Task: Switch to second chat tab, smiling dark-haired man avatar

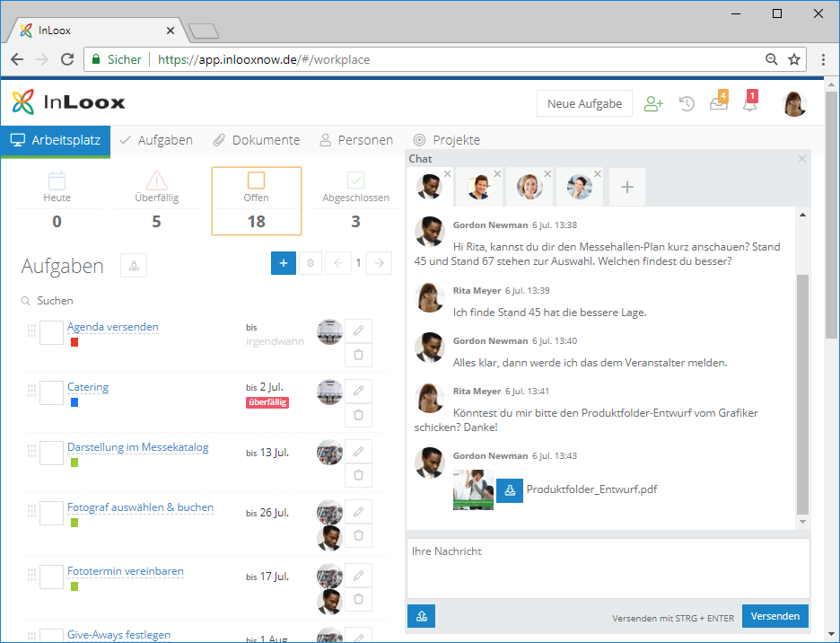Action: click(479, 187)
